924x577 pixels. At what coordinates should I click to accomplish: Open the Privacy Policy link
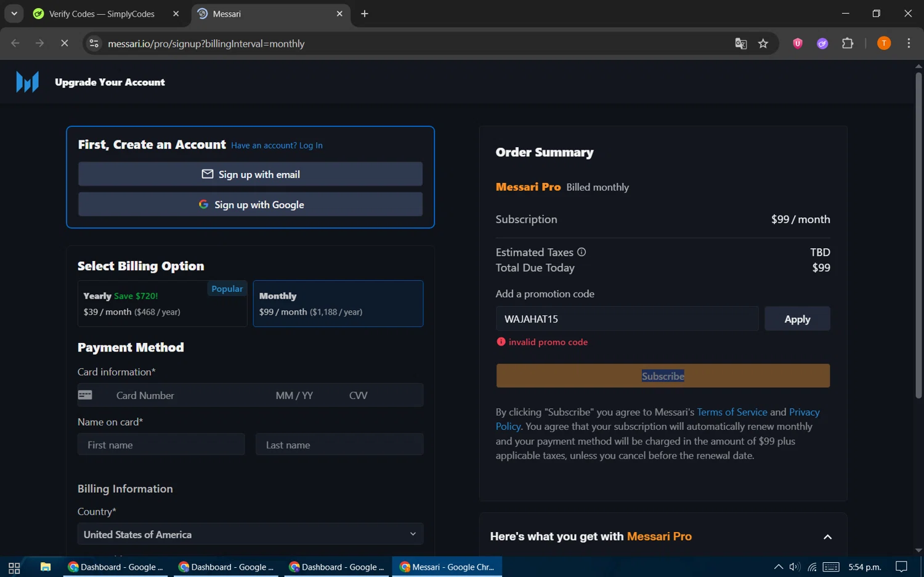coord(804,412)
